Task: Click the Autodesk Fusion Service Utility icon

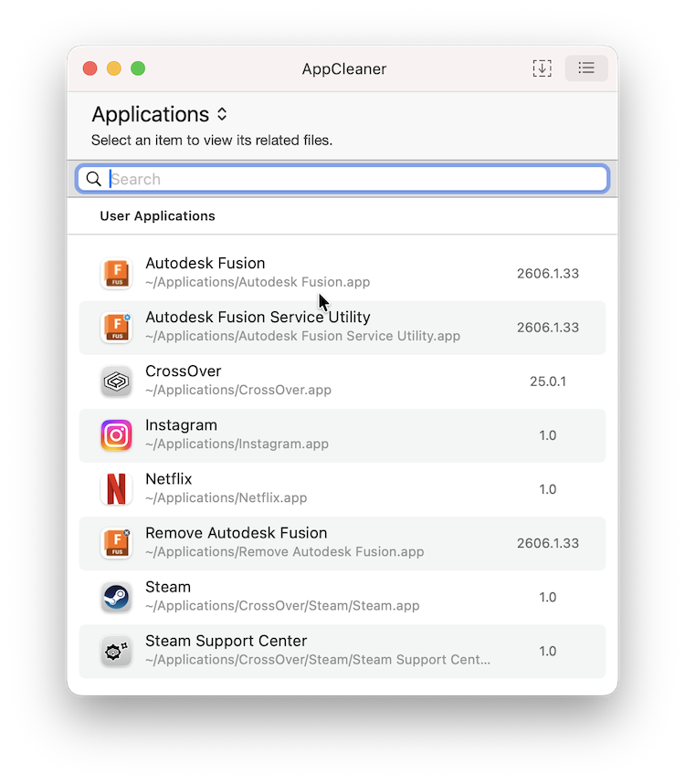Action: tap(116, 328)
